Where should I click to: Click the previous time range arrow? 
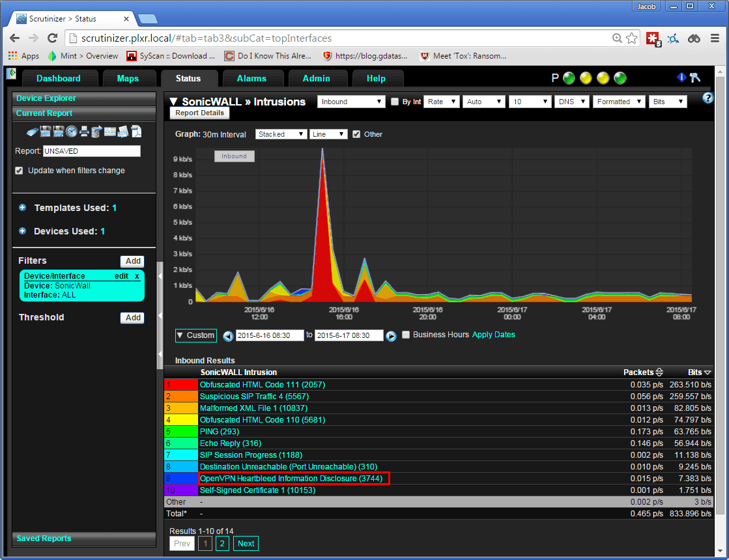pos(228,336)
